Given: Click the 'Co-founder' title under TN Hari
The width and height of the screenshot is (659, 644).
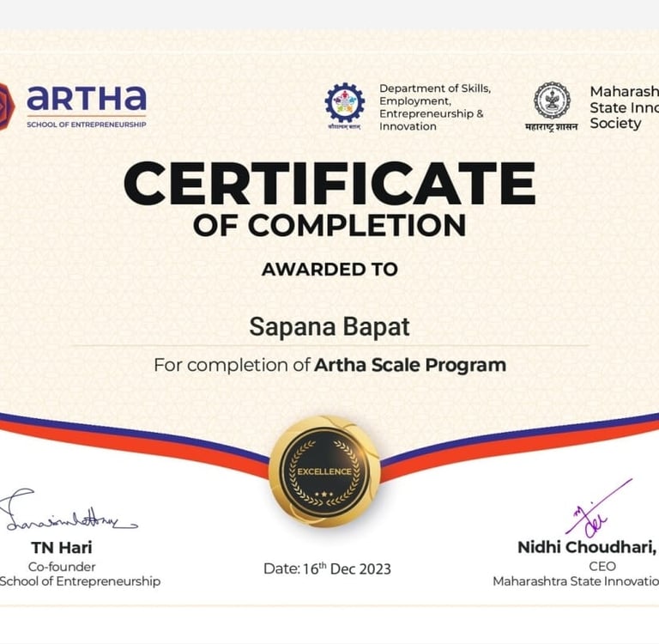Looking at the screenshot, I should pyautogui.click(x=62, y=567).
